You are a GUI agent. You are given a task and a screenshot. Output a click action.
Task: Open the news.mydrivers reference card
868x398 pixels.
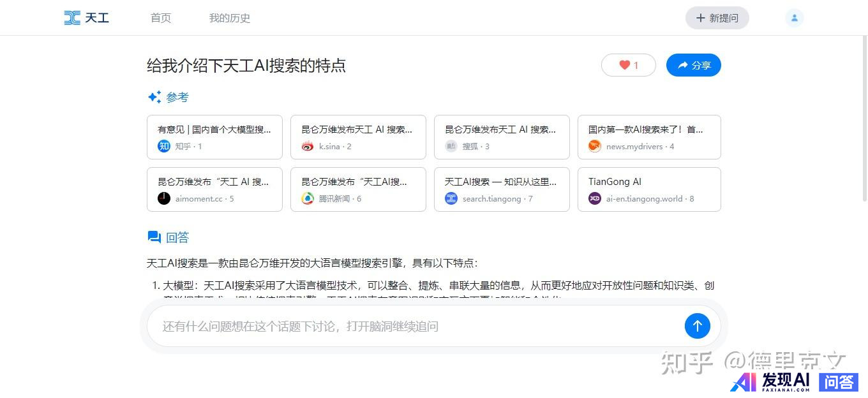[x=648, y=136]
